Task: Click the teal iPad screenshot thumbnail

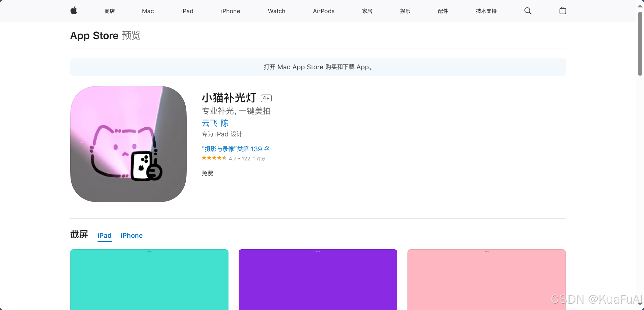Action: (x=149, y=280)
